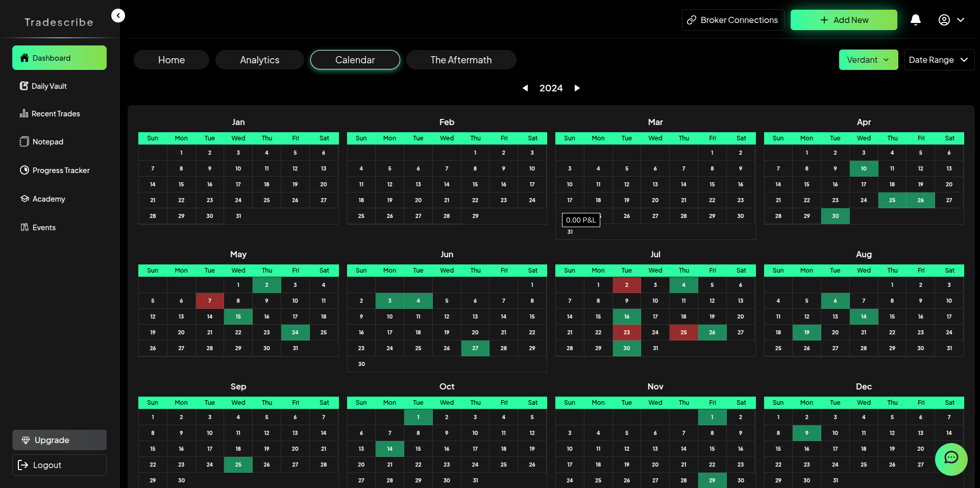Click the Academy graduation cap icon
Viewport: 980px width, 488px height.
click(x=24, y=199)
